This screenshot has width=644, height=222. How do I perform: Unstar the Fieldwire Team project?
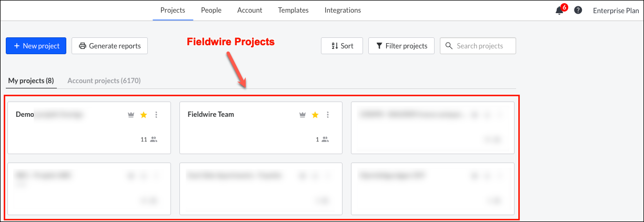pos(315,115)
